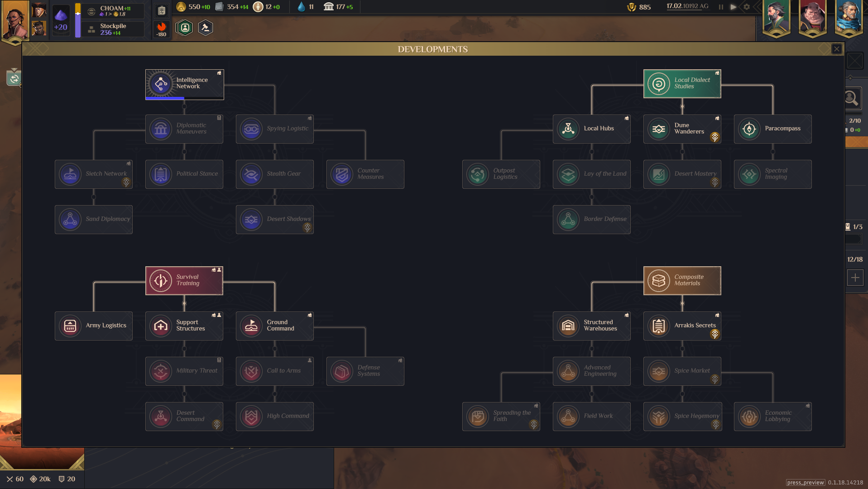Select Local Dialect Studies development
This screenshot has height=489, width=868.
pos(682,84)
